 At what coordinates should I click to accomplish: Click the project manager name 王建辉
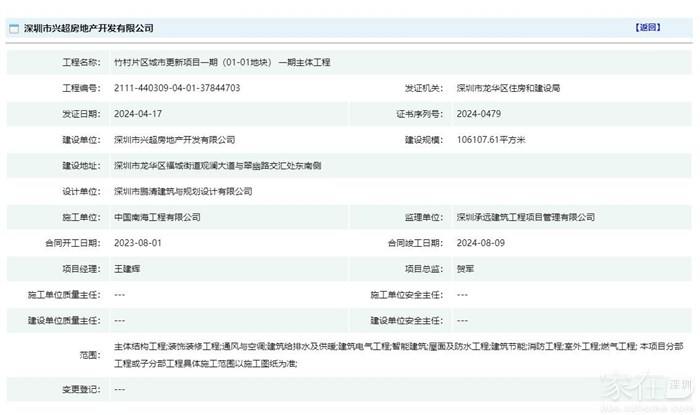[129, 269]
